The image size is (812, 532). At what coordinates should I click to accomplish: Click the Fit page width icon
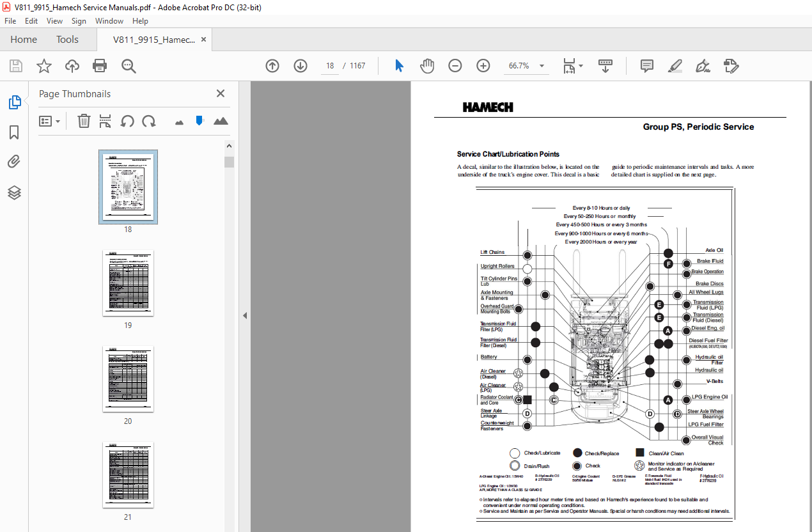569,66
